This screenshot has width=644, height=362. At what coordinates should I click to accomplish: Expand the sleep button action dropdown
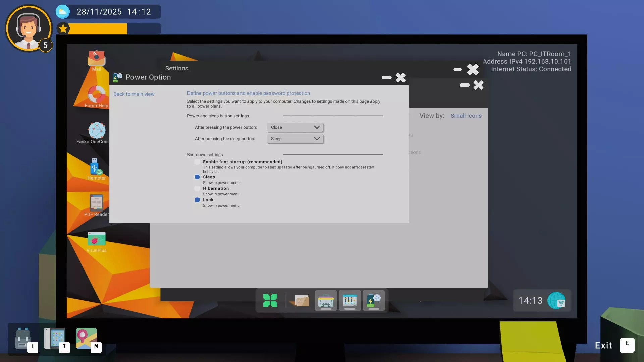295,139
